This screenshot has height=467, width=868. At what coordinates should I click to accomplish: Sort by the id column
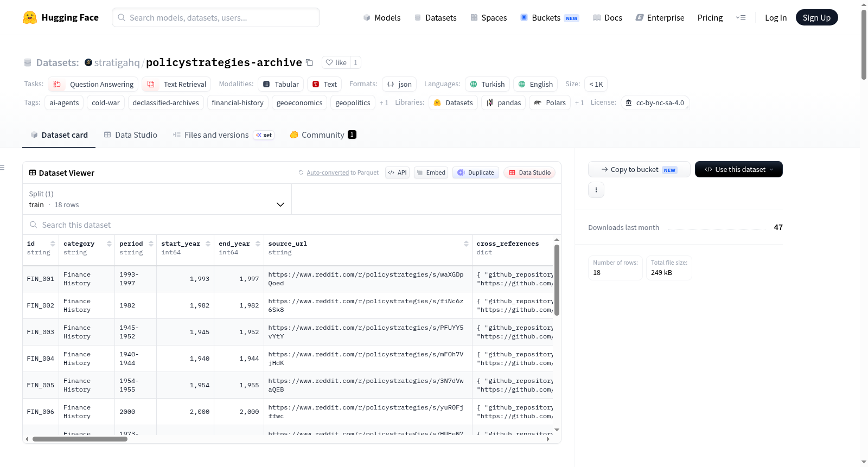(53, 244)
